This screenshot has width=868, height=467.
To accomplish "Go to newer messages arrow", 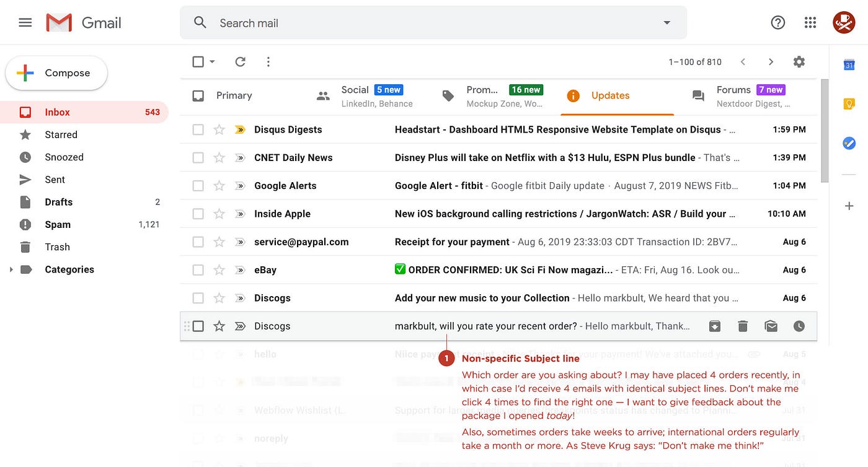I will [743, 62].
